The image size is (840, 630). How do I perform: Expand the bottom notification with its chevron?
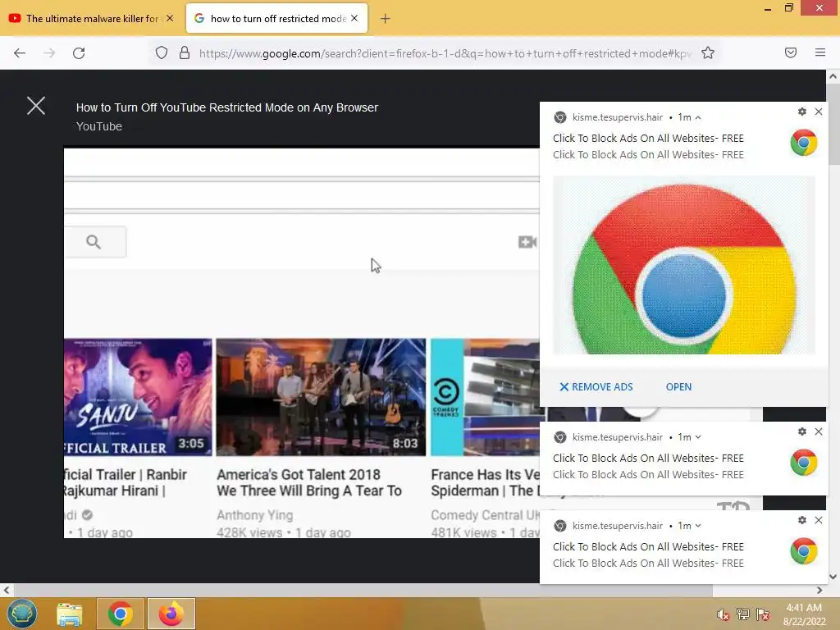(698, 526)
